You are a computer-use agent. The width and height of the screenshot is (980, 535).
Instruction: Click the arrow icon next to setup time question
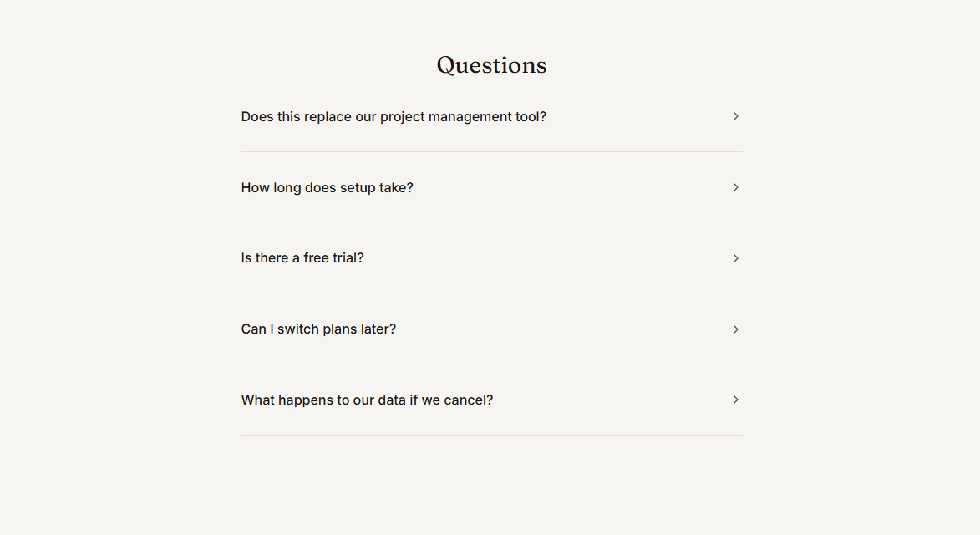click(735, 187)
